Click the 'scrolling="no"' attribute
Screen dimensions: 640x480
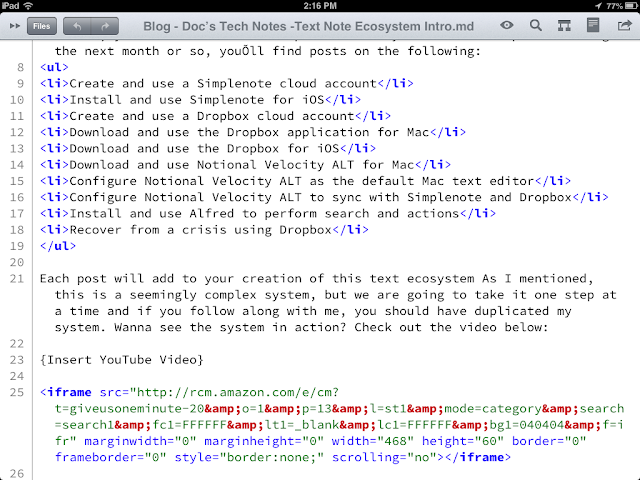click(384, 458)
